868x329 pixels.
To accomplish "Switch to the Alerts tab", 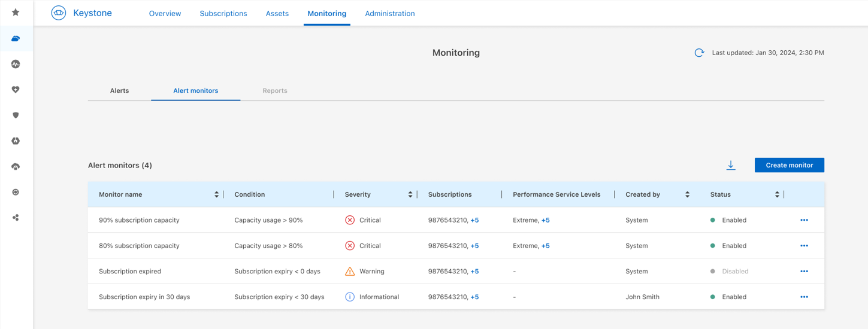I will click(119, 91).
